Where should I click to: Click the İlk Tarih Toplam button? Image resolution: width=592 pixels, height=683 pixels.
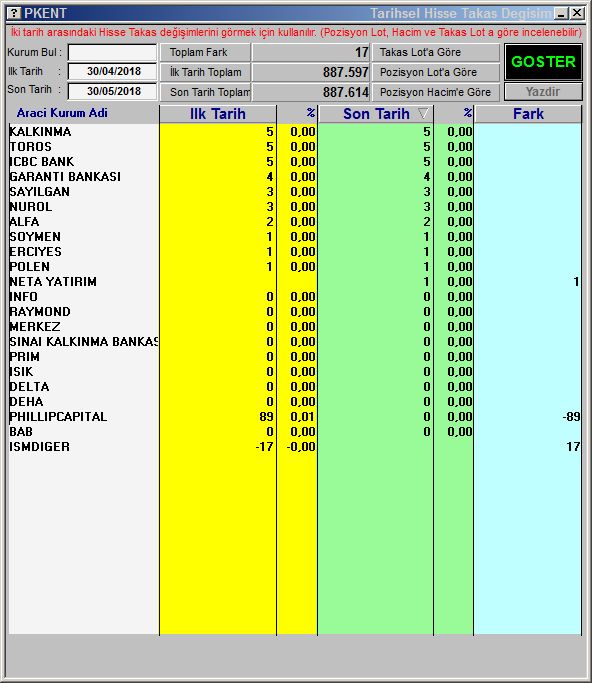click(205, 72)
